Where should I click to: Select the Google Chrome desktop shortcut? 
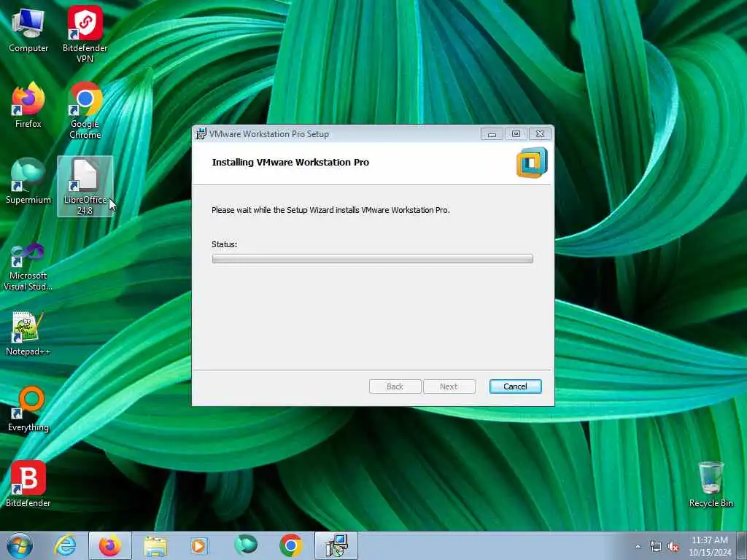click(85, 111)
